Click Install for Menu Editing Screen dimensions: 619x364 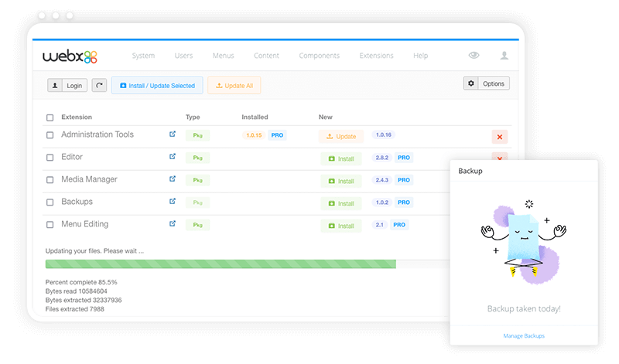click(341, 226)
